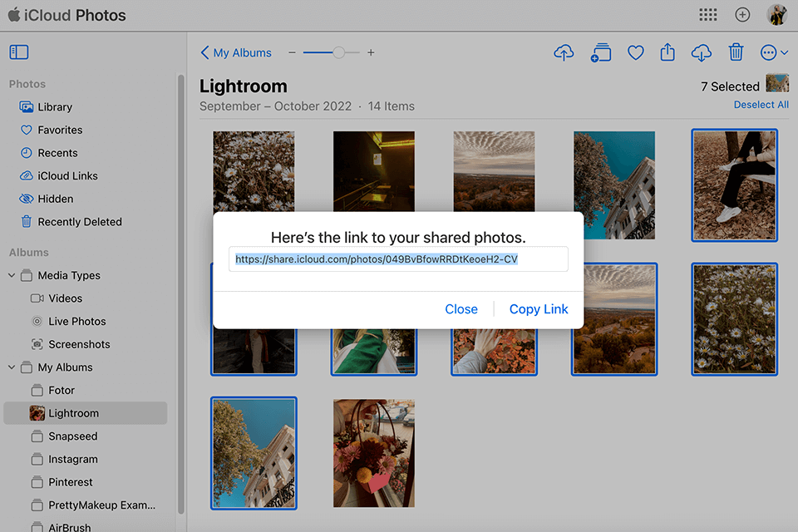Deselect the person sitting on leaves photo
This screenshot has height=532, width=798.
(x=734, y=185)
